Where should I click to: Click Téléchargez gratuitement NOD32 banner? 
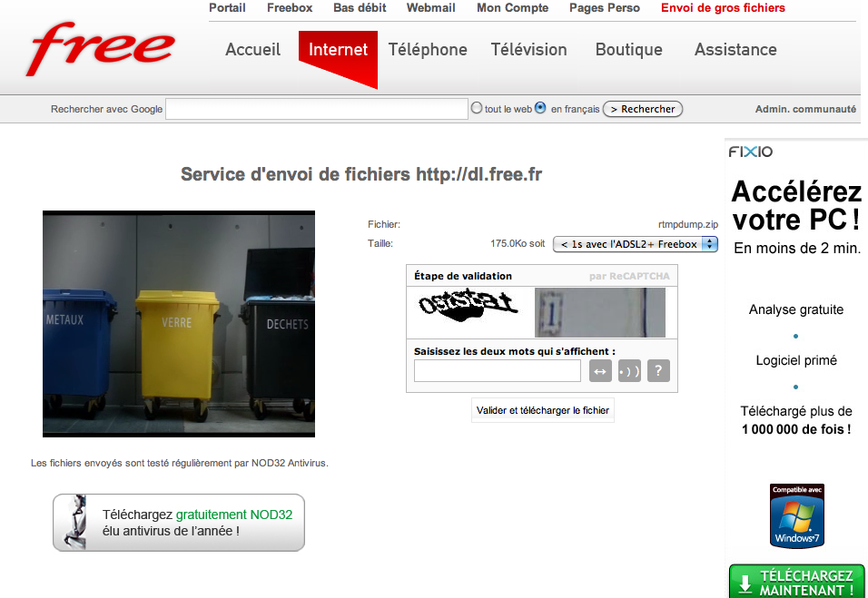pyautogui.click(x=179, y=522)
